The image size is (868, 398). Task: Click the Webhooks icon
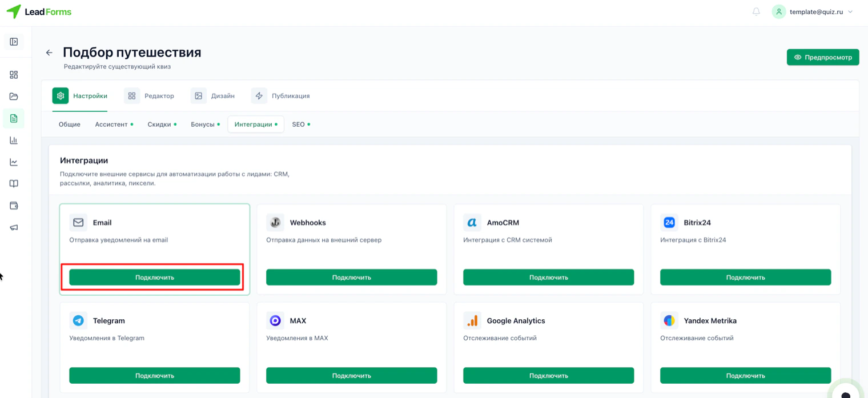[275, 223]
